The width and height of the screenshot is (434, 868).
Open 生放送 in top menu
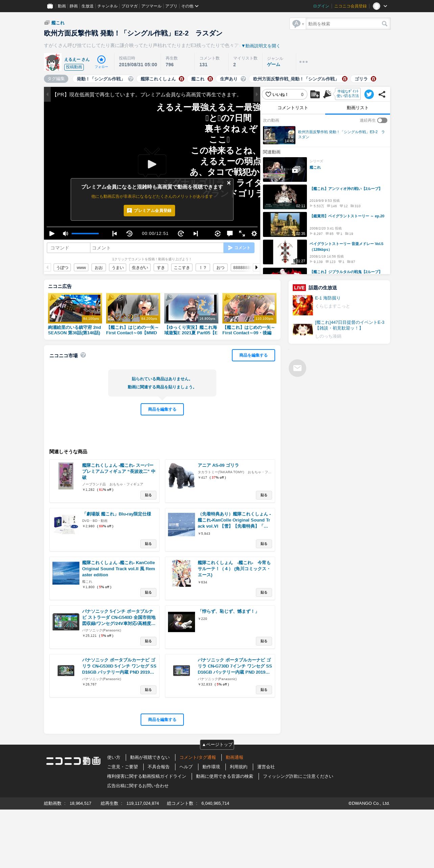[x=87, y=6]
